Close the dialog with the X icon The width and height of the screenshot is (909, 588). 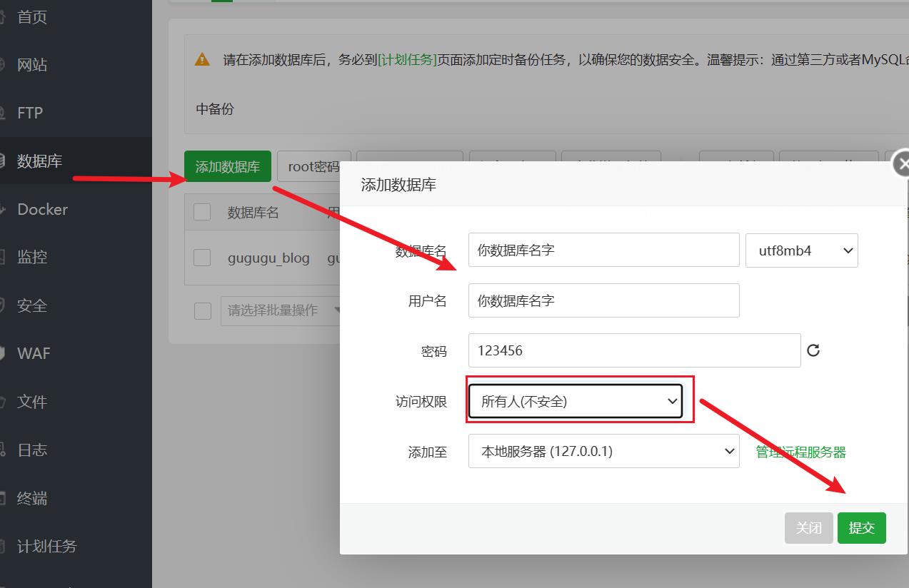(903, 163)
